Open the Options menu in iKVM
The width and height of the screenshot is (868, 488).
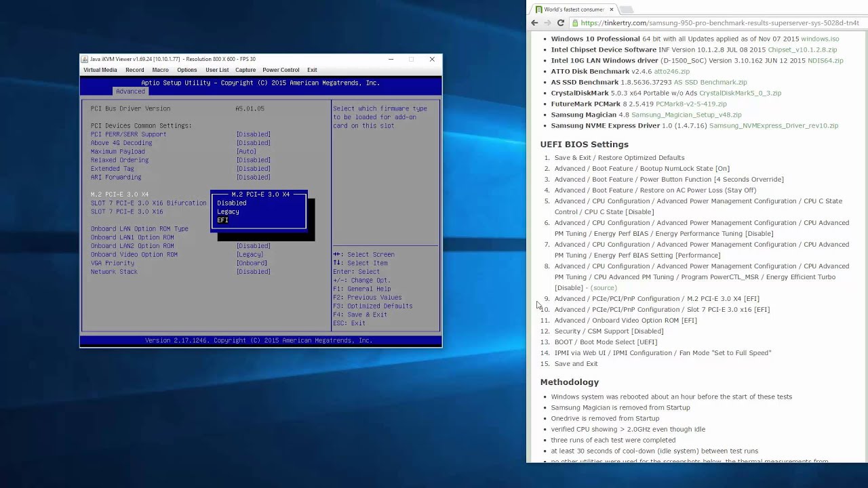[x=186, y=70]
